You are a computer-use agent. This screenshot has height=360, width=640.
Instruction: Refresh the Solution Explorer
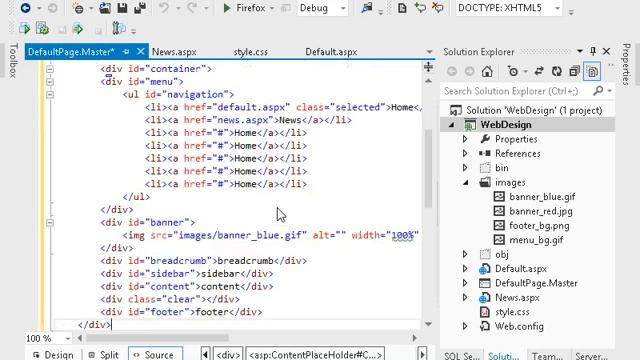557,71
